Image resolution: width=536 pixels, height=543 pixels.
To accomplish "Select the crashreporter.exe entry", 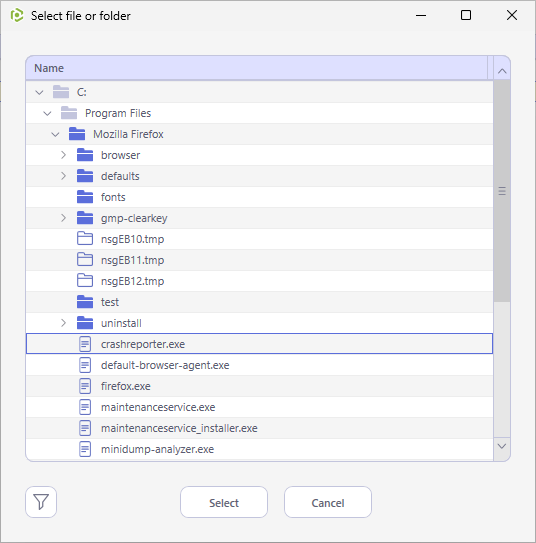I will click(259, 344).
